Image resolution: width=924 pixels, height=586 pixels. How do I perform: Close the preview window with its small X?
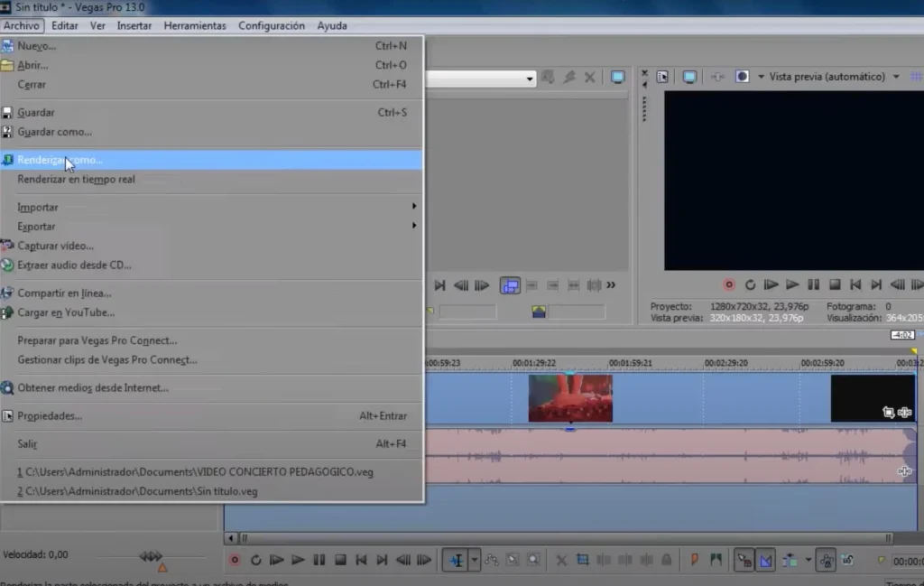[644, 73]
